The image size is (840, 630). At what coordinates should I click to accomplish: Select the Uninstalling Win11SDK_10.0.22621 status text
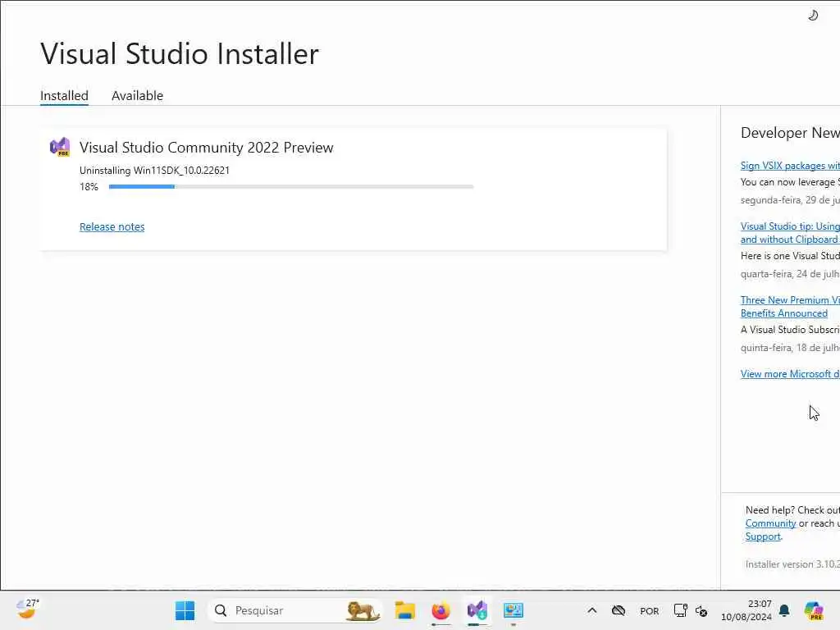pos(154,171)
